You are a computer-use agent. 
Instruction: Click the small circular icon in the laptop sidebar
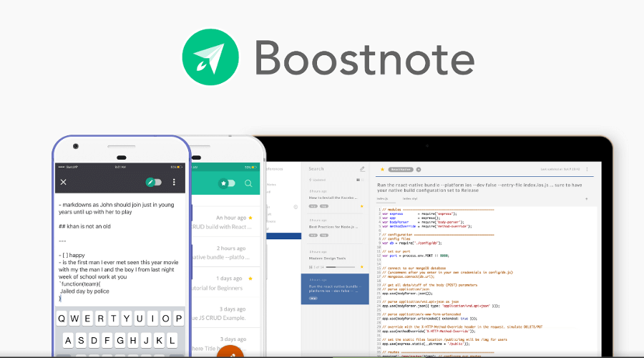(x=296, y=207)
